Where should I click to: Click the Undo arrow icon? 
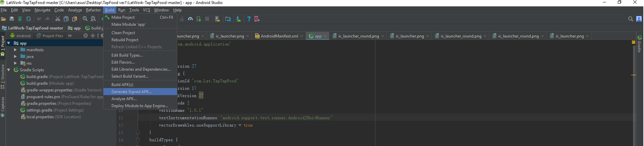(39, 19)
